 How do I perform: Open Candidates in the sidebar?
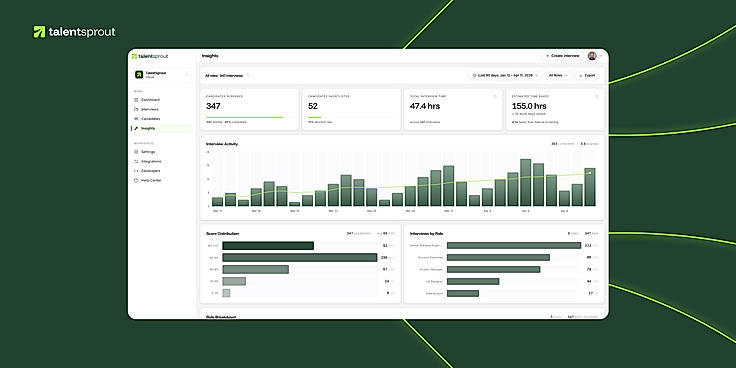pos(162,119)
